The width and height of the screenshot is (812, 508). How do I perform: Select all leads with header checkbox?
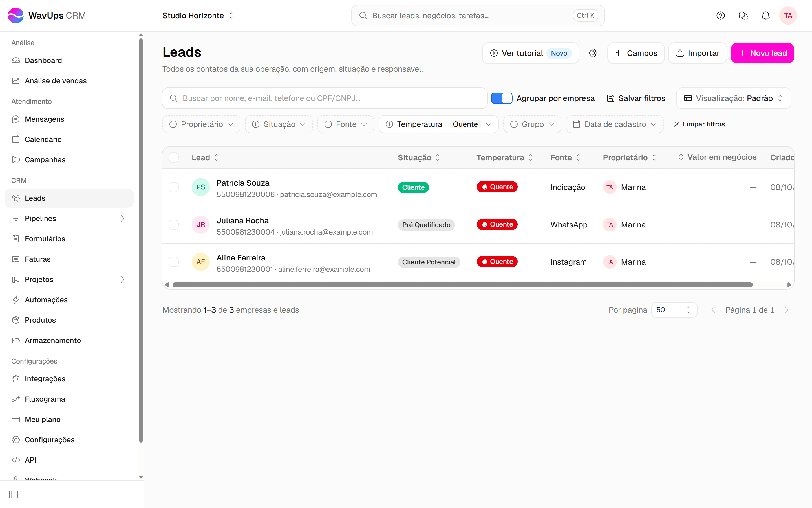click(x=173, y=157)
